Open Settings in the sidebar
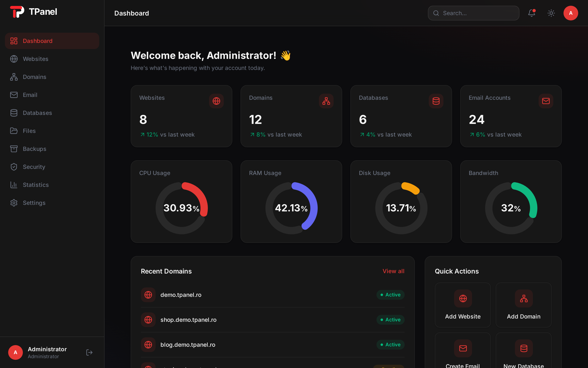 tap(52, 203)
